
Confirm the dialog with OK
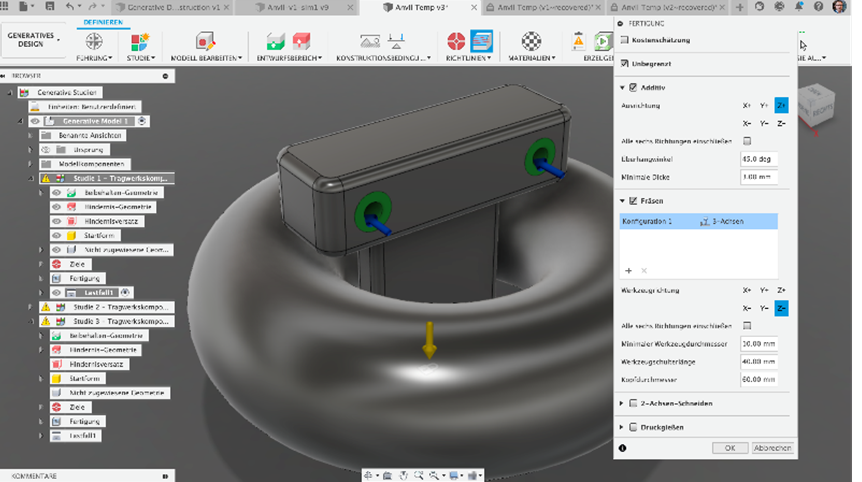(730, 447)
